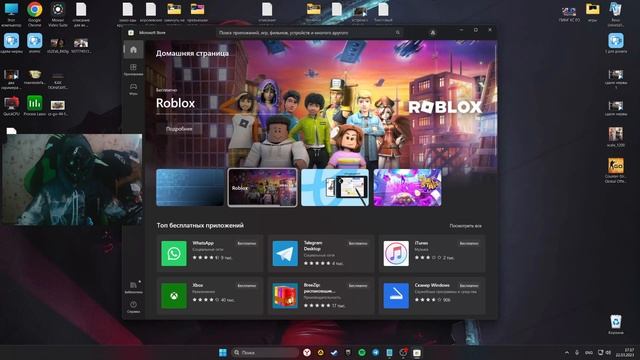Open the Spotify taskbar icon

[x=362, y=352]
